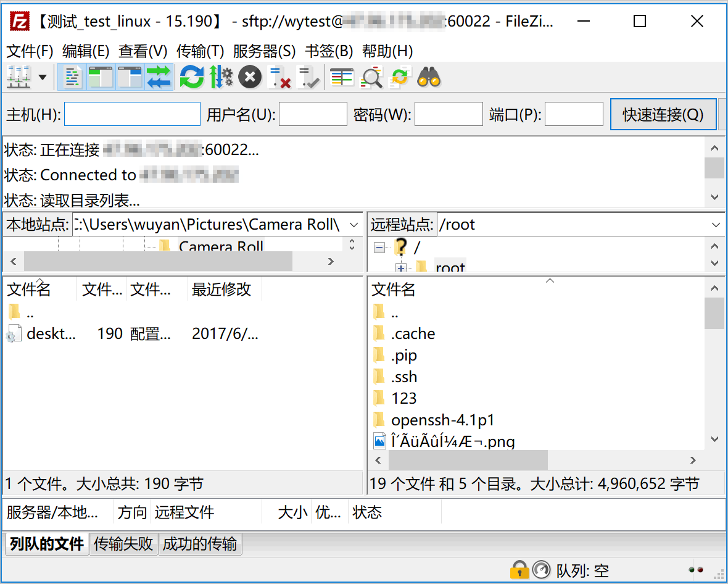Image resolution: width=728 pixels, height=584 pixels.
Task: Open the 服务器(S) menu
Action: [x=264, y=51]
